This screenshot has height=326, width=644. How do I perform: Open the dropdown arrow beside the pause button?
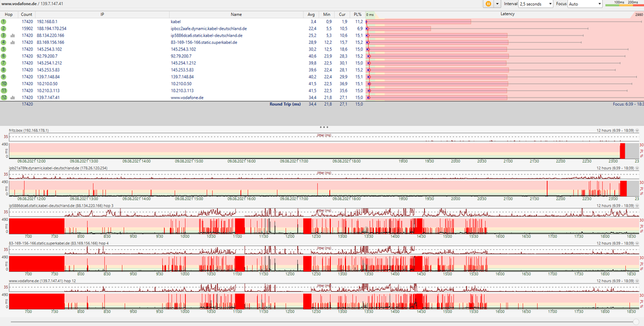coord(496,4)
